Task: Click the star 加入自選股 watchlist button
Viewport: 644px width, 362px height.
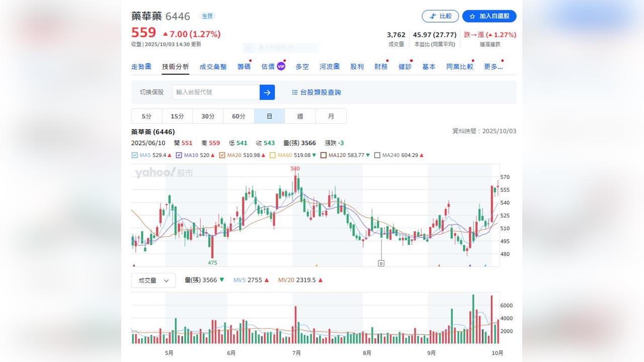Action: pos(489,17)
